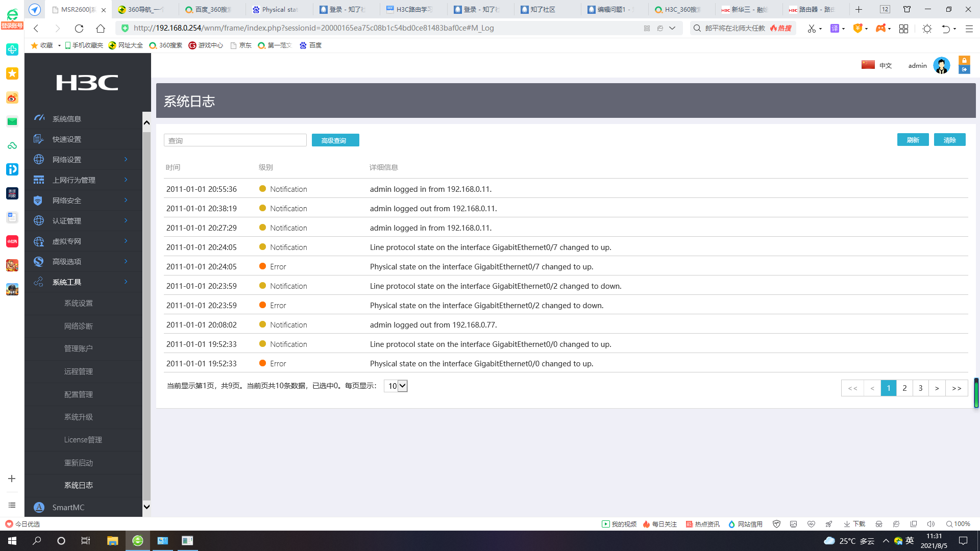
Task: Click the China flag language icon
Action: (x=868, y=65)
